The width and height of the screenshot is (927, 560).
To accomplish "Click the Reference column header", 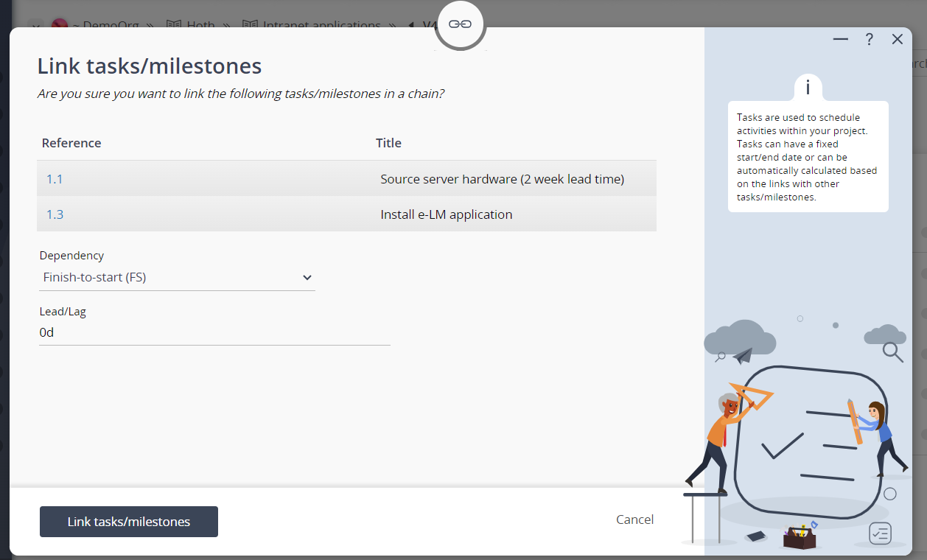I will tap(71, 143).
